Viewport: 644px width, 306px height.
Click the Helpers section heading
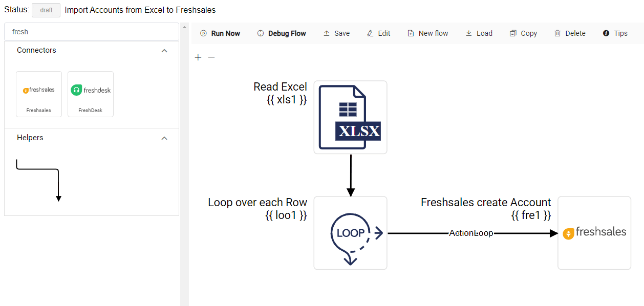[x=30, y=138]
